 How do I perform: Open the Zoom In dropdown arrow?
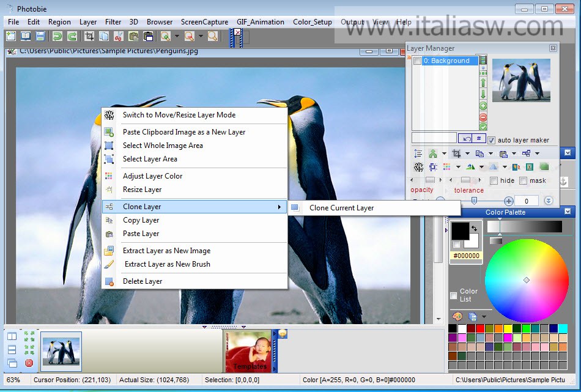tap(177, 36)
